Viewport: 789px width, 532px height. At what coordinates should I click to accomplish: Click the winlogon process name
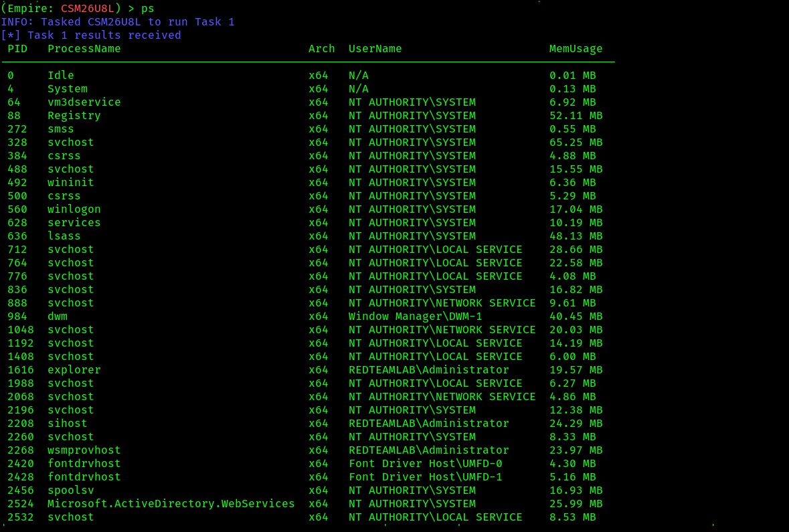coord(74,209)
